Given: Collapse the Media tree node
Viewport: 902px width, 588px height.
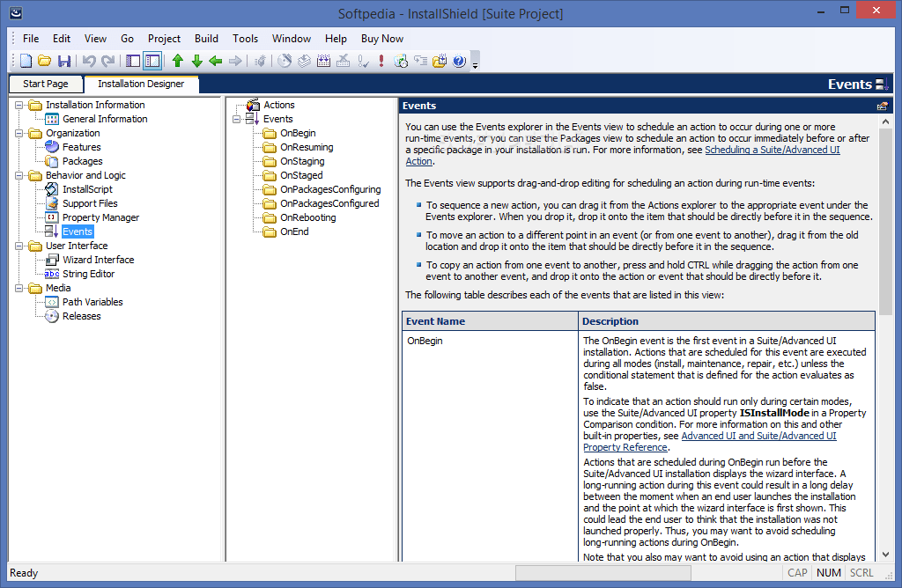Looking at the screenshot, I should (x=19, y=288).
